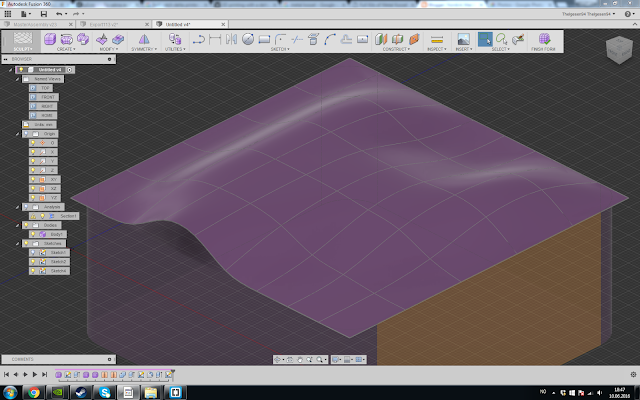Screen dimensions: 640x400
Task: Click the Symmetry mirror icon
Action: [x=144, y=39]
